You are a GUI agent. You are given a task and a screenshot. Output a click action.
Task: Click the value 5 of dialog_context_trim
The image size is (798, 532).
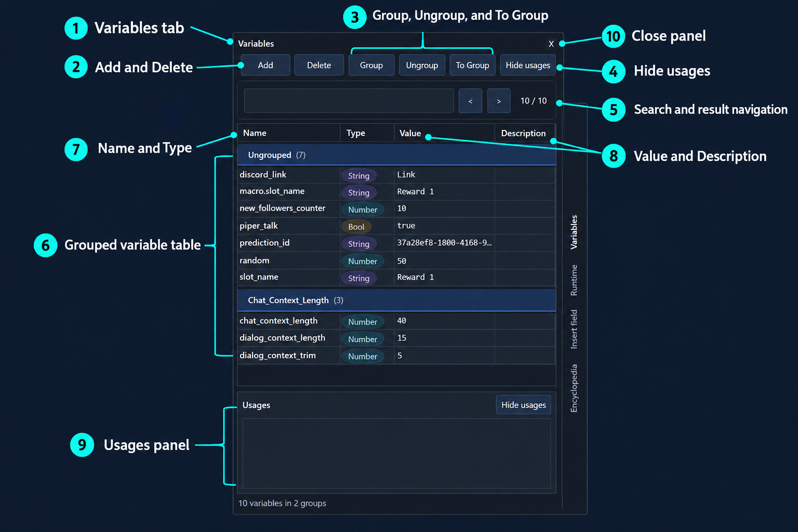click(400, 355)
